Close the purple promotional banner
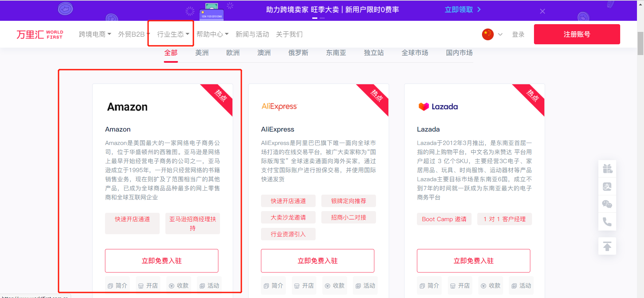Viewport: 644px width, 298px height. pyautogui.click(x=542, y=11)
